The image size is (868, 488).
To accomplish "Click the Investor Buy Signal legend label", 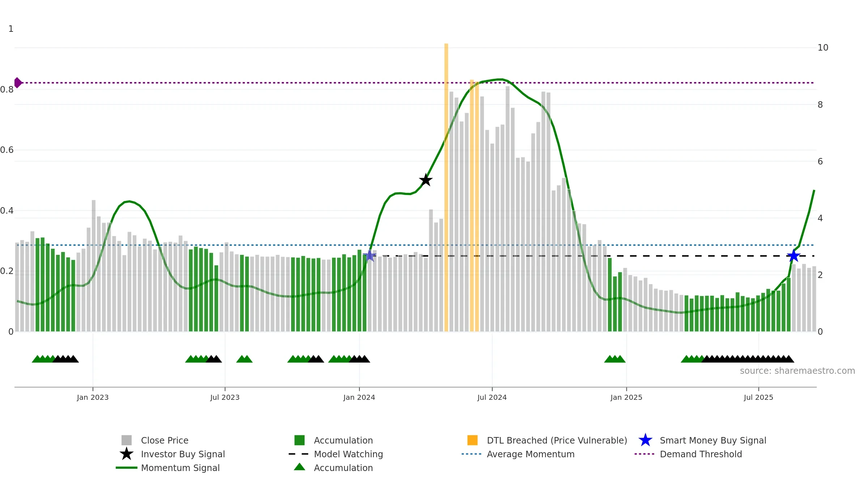I will pyautogui.click(x=183, y=454).
